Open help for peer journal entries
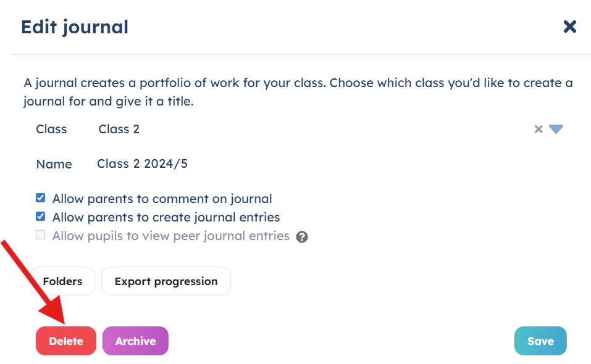 [x=302, y=237]
